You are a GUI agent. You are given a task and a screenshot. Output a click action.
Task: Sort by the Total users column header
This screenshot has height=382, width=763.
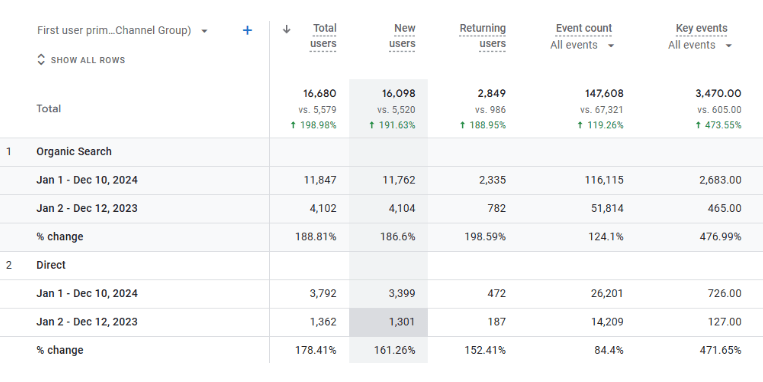coord(323,36)
